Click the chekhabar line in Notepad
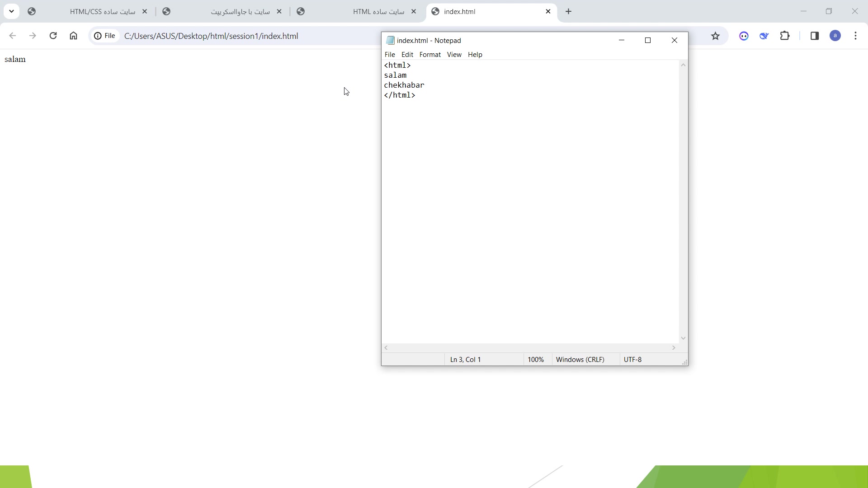868x488 pixels. click(x=404, y=85)
